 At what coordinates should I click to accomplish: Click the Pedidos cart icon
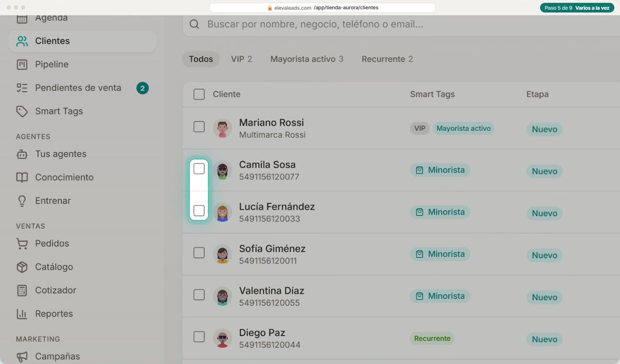point(22,244)
